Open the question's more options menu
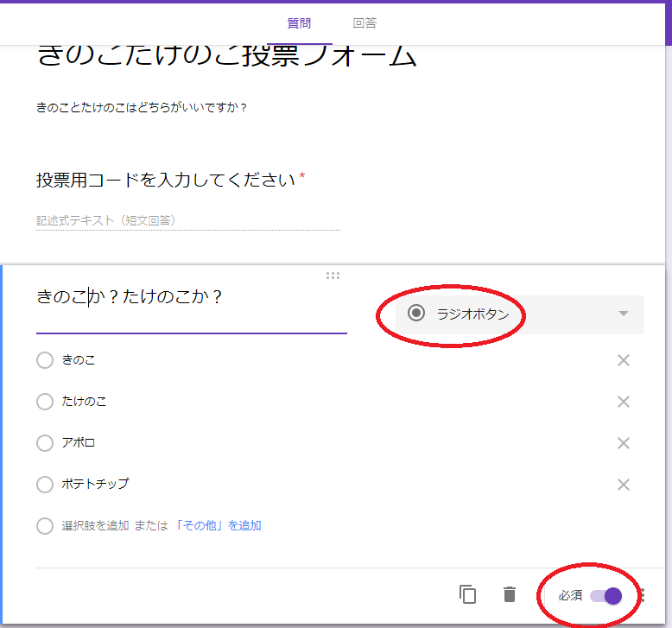The image size is (672, 628). 642,595
